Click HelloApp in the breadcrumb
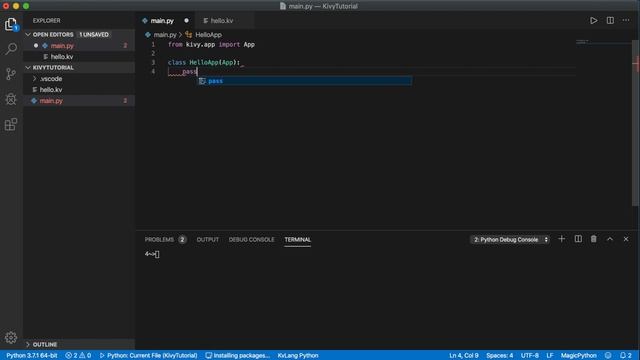This screenshot has height=360, width=640. [208, 35]
